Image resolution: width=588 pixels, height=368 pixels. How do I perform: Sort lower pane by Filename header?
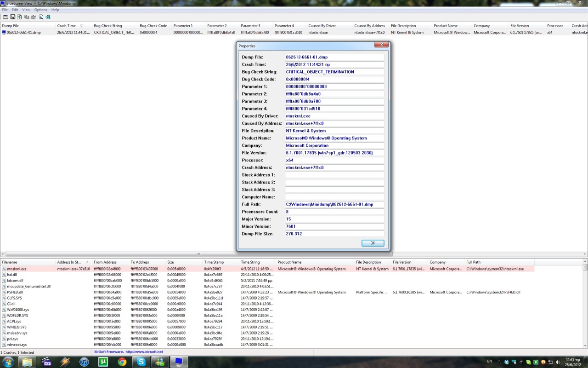pos(28,262)
